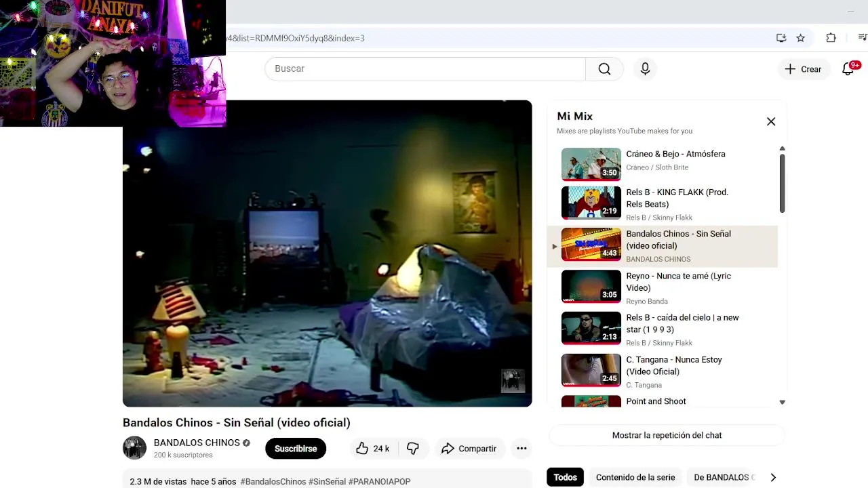Screen dimensions: 868x488
Task: Click hashtag #BandalosChinos
Action: point(273,482)
